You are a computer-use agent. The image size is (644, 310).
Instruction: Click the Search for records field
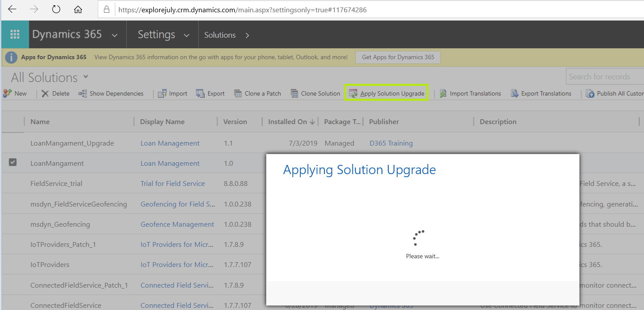click(x=605, y=77)
